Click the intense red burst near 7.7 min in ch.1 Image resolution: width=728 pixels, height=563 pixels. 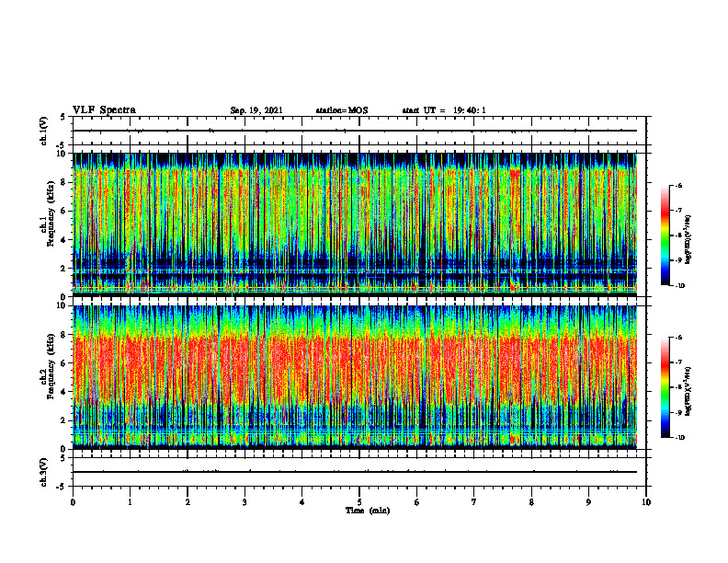click(x=515, y=174)
